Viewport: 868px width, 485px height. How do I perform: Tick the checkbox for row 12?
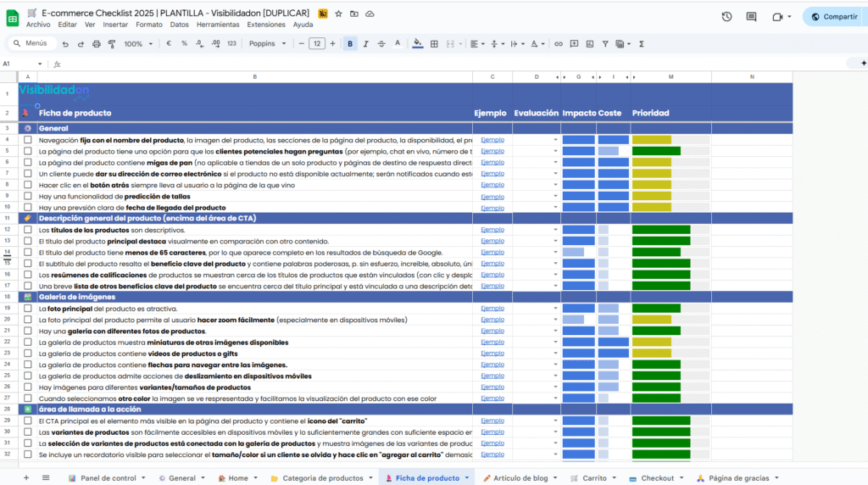pos(28,230)
